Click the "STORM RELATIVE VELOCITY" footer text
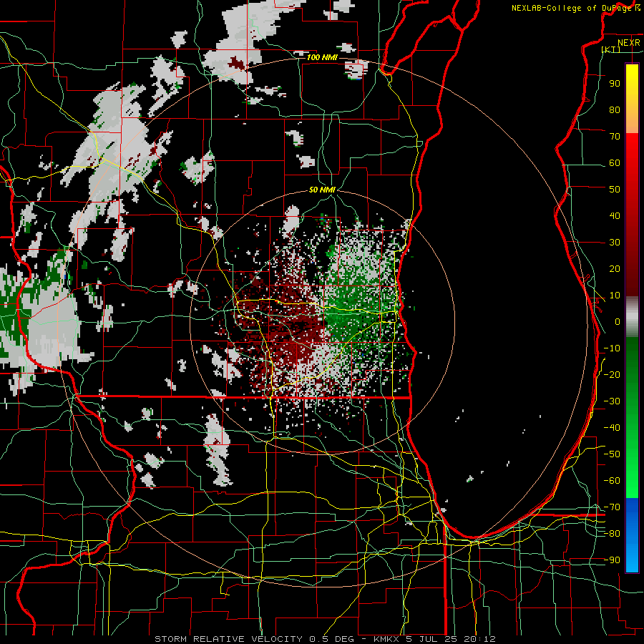Viewport: 644px width, 644px height. coord(228,639)
